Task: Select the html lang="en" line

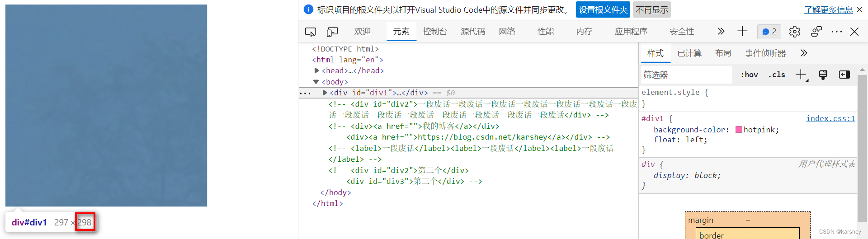Action: (347, 60)
